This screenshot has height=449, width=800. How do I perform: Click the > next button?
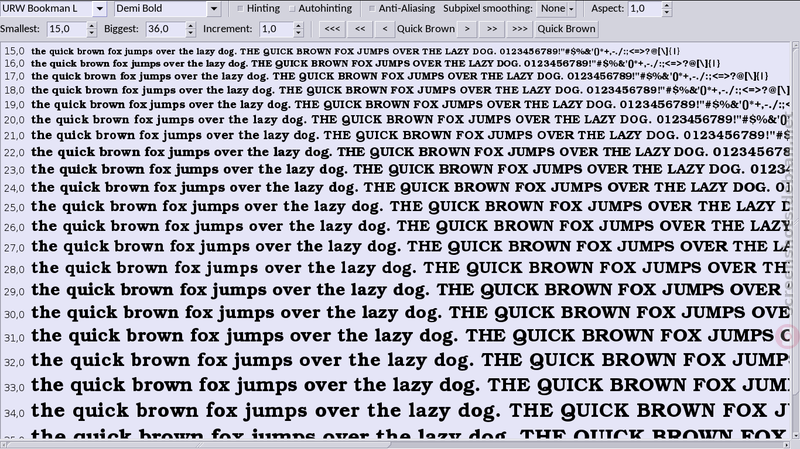(467, 29)
